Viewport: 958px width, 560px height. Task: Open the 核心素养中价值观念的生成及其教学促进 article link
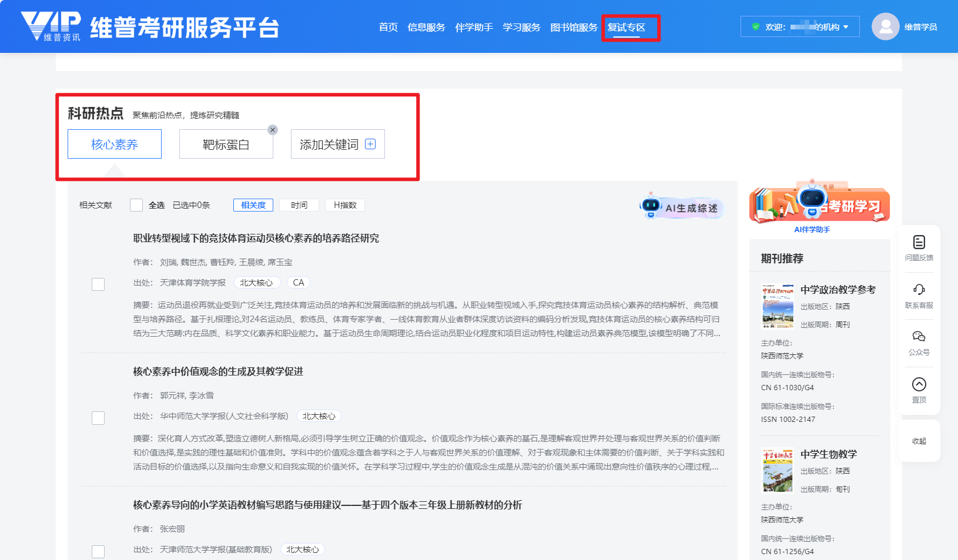(x=218, y=371)
